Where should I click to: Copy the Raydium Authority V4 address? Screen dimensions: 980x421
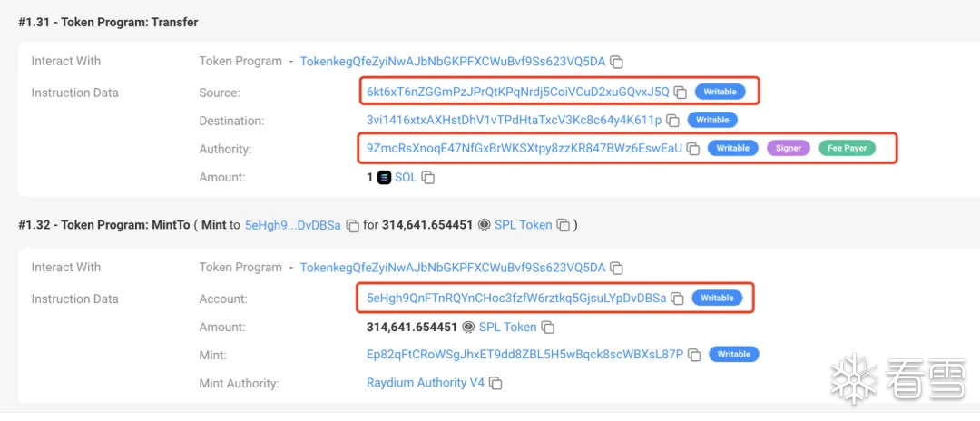pyautogui.click(x=495, y=383)
